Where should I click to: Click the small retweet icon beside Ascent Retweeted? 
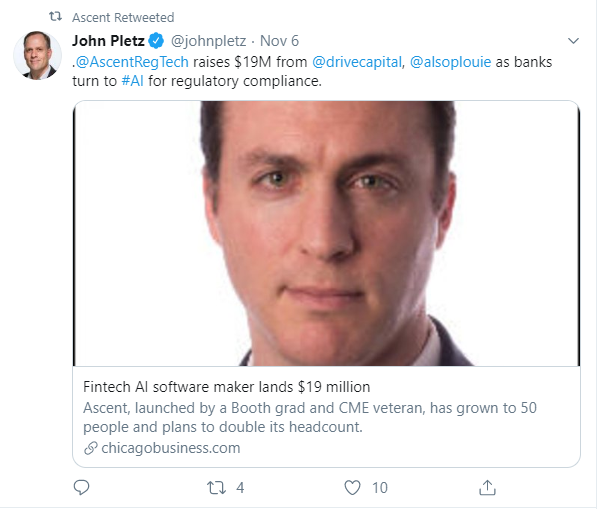[55, 16]
